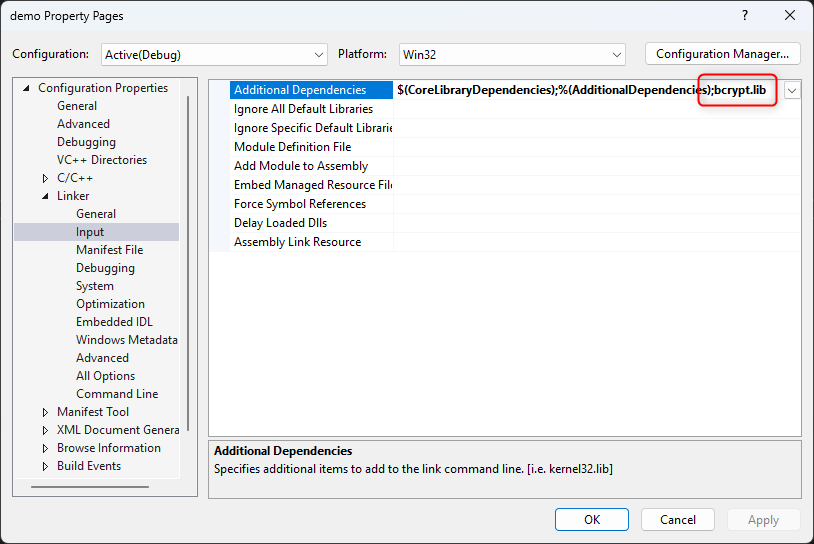Viewport: 814px width, 544px height.
Task: Select the Module Definition File property row
Action: (x=292, y=147)
